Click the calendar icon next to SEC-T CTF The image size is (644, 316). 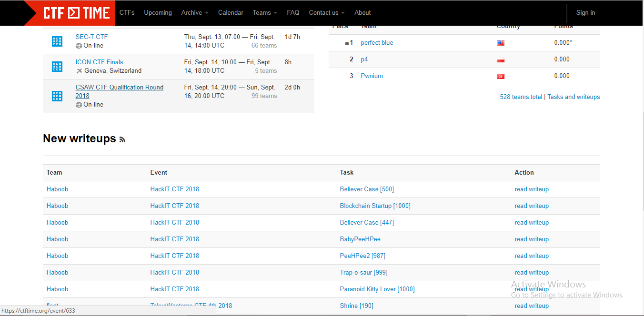[x=57, y=41]
